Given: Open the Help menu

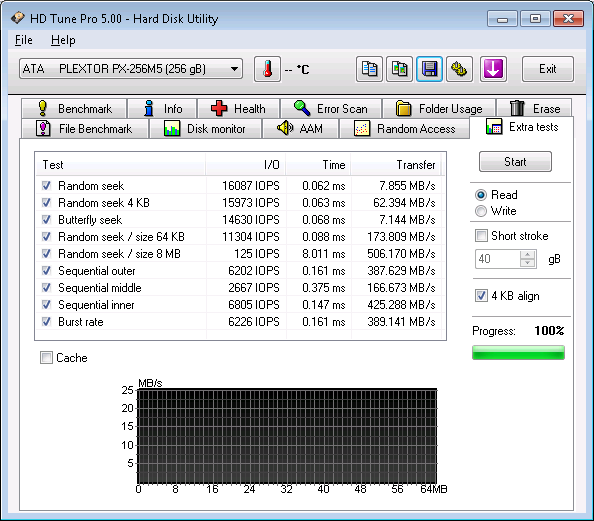Looking at the screenshot, I should point(63,40).
